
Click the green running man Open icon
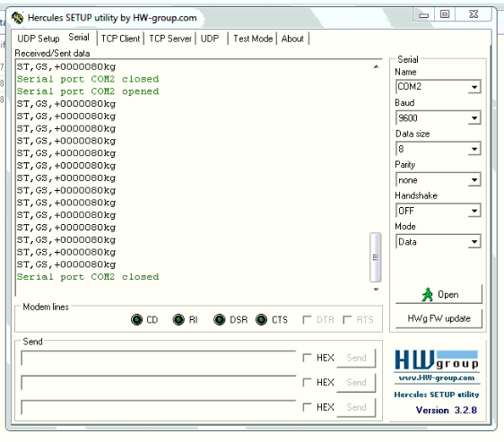pos(427,294)
